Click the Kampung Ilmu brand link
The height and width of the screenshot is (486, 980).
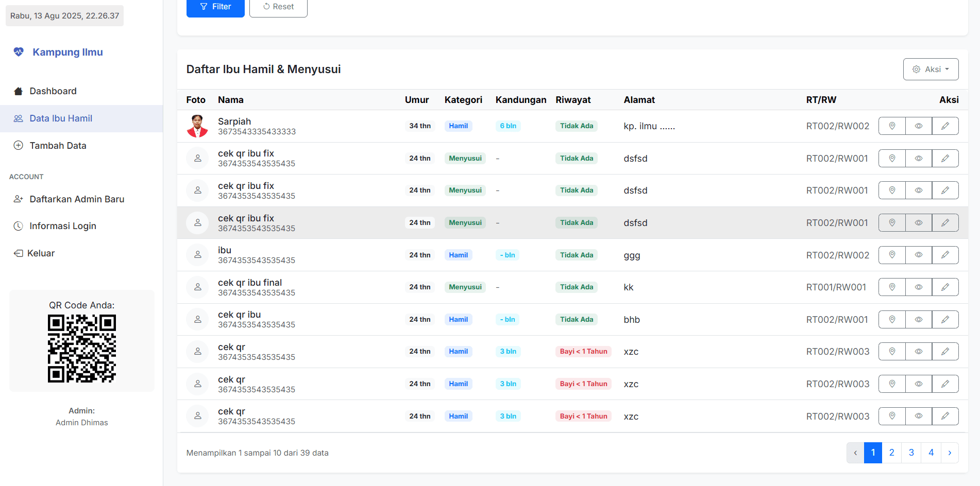pos(67,52)
